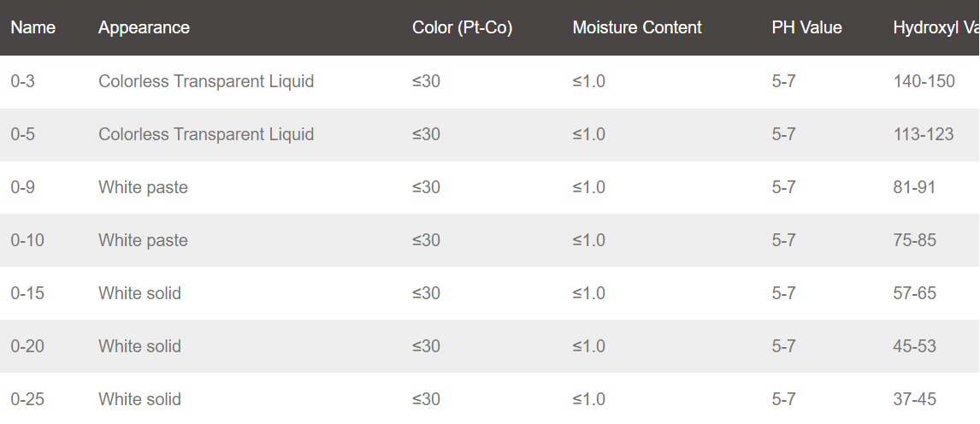Screen dimensions: 980x424
Task: Click the Color (Pt-Co) column header
Action: (463, 28)
